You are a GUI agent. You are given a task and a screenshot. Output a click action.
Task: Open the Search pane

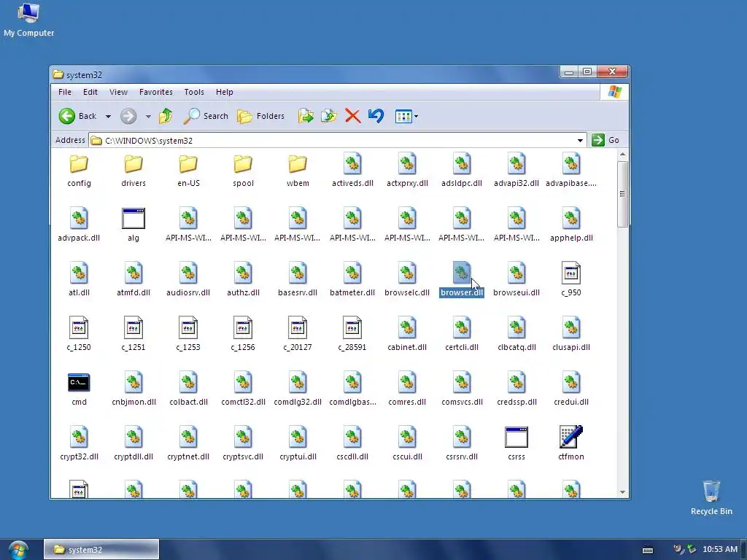tap(206, 116)
